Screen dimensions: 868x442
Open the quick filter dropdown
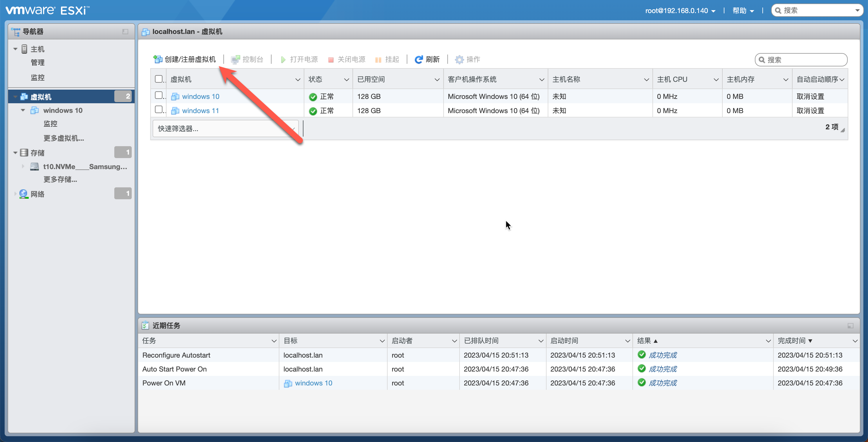tap(225, 128)
